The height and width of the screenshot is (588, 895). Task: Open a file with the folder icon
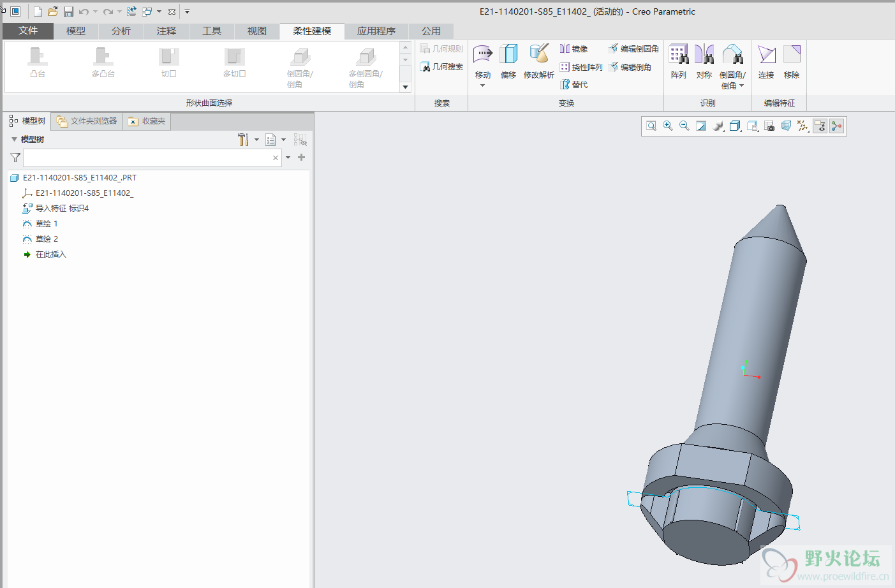tap(53, 11)
